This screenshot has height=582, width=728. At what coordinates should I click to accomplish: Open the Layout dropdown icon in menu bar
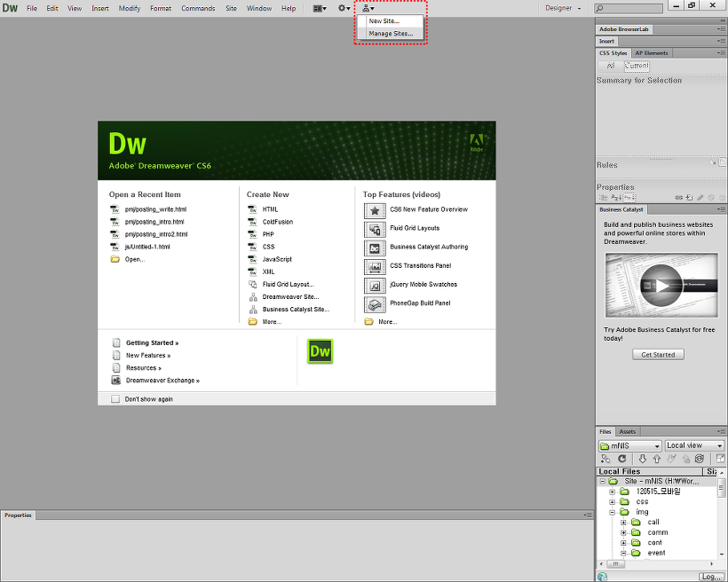click(320, 8)
